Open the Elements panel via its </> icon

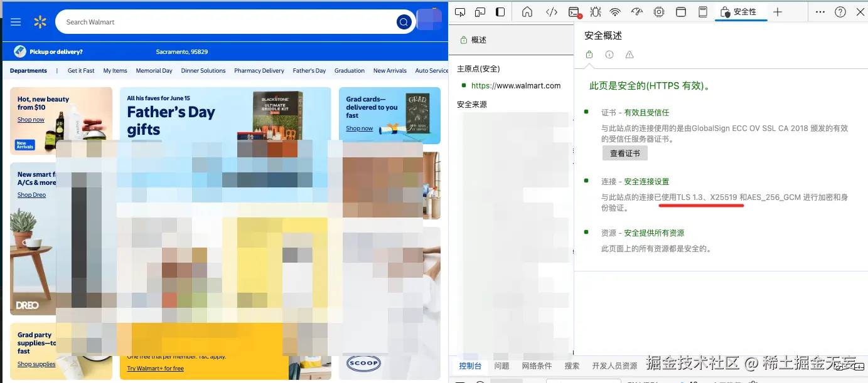[x=551, y=12]
